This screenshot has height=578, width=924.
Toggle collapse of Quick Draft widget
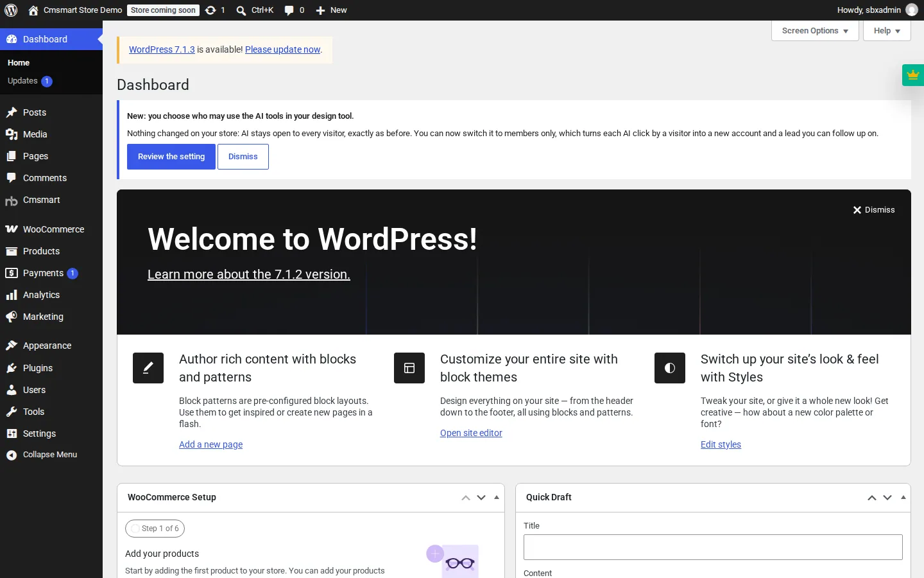903,498
